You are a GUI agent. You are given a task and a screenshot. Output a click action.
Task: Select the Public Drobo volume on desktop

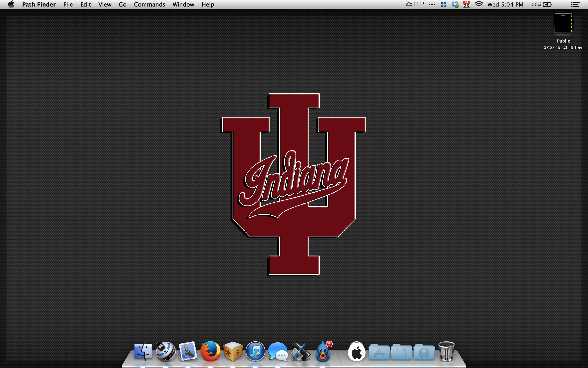(563, 24)
